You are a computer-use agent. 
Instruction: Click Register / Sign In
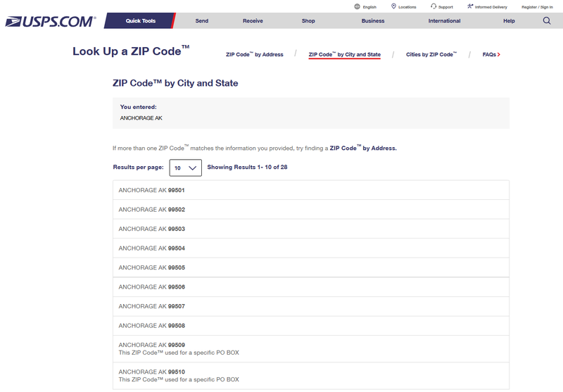(537, 7)
